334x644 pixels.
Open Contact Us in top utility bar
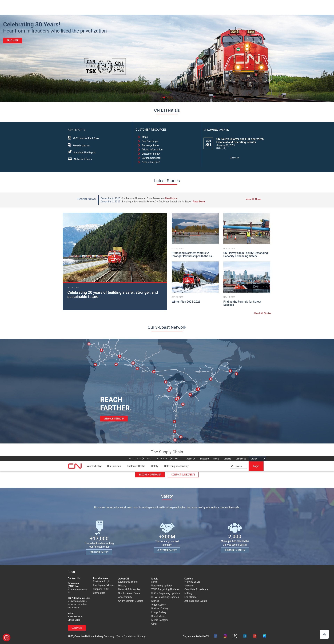click(x=241, y=459)
